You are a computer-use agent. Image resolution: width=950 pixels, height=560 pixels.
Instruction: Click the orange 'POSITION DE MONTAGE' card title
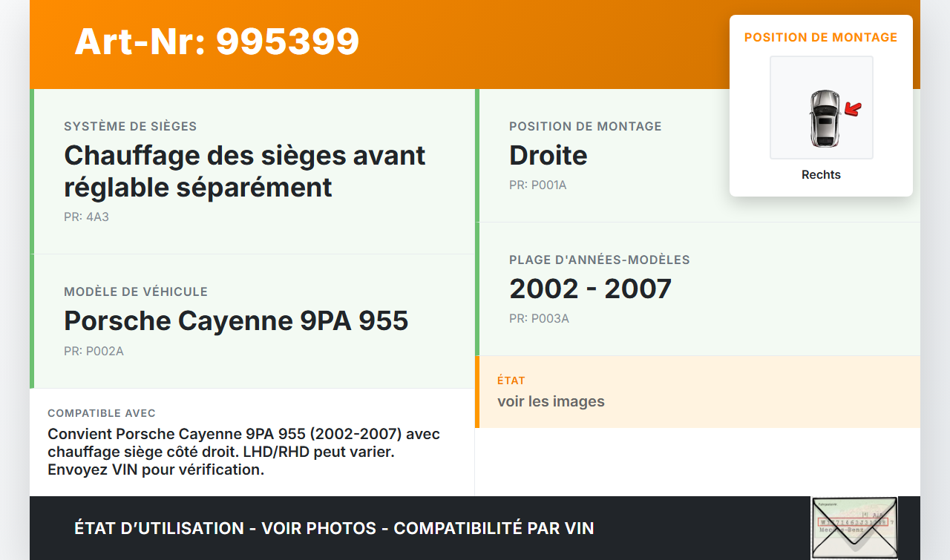pyautogui.click(x=821, y=37)
